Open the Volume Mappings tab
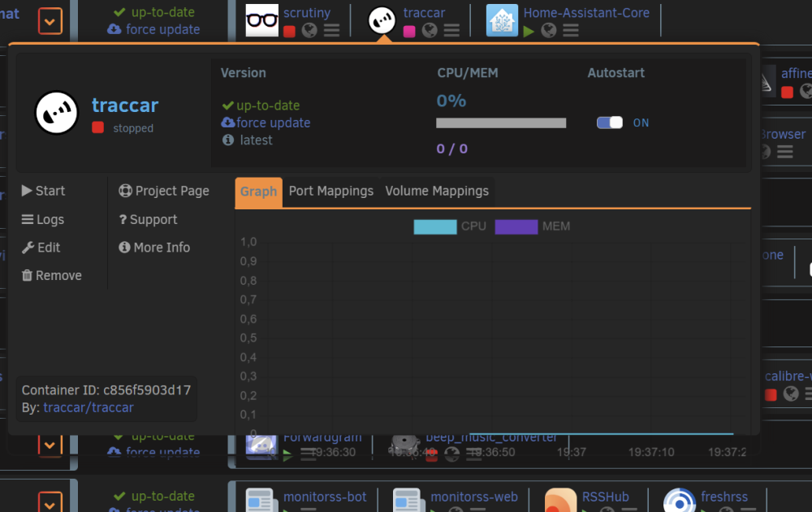Screen dimensions: 812x512 tap(437, 191)
